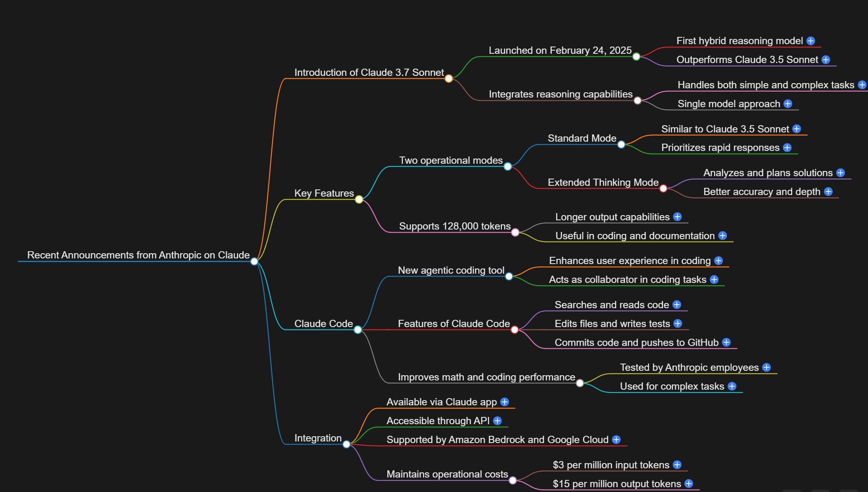Click the Integration branch label
The height and width of the screenshot is (492, 868).
click(x=318, y=438)
